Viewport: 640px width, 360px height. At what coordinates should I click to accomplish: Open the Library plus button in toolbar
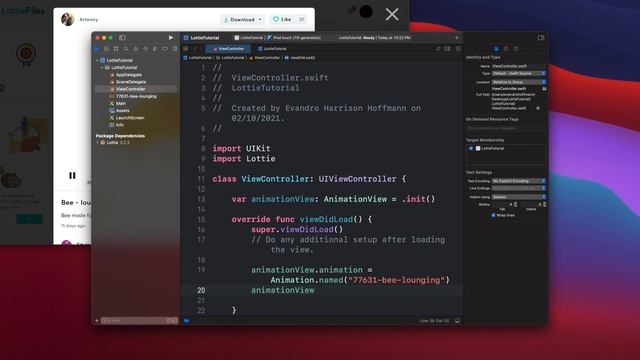point(457,38)
